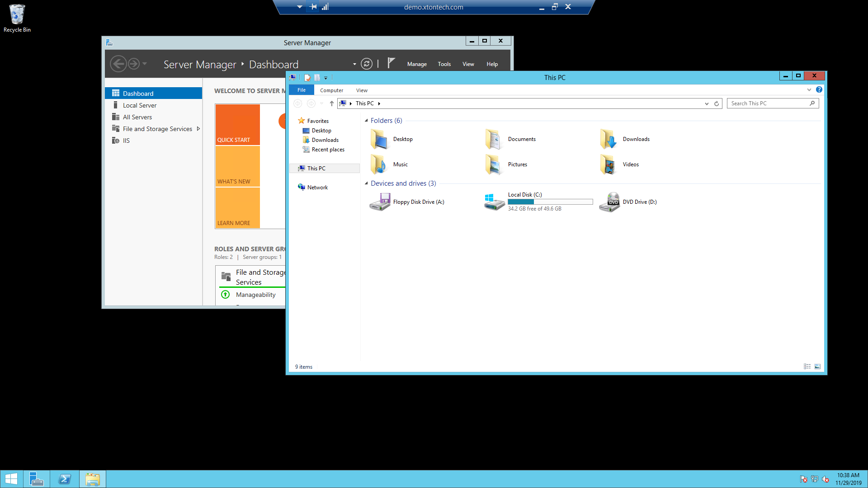The height and width of the screenshot is (488, 868).
Task: Click the Local Disk (C:) usage bar
Action: coord(550,202)
